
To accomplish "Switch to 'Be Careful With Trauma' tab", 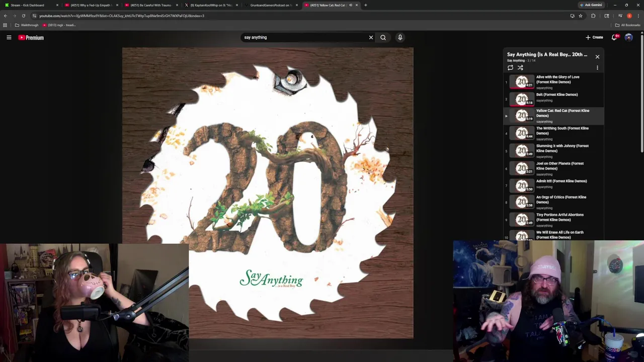I will pyautogui.click(x=150, y=5).
